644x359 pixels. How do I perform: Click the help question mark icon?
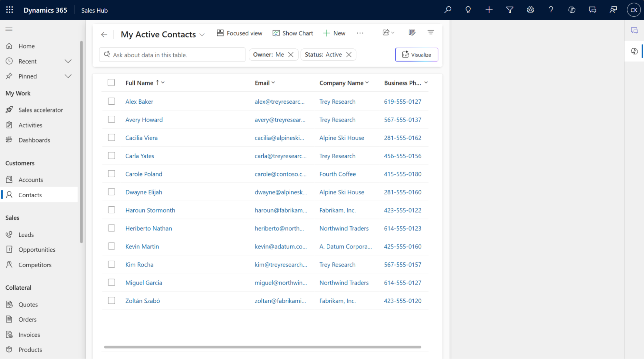pos(551,10)
